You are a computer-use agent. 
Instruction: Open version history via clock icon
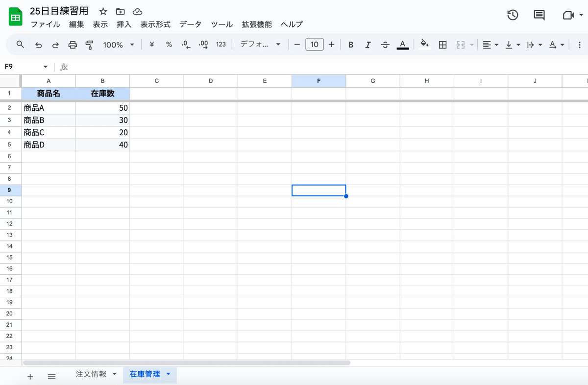click(513, 15)
